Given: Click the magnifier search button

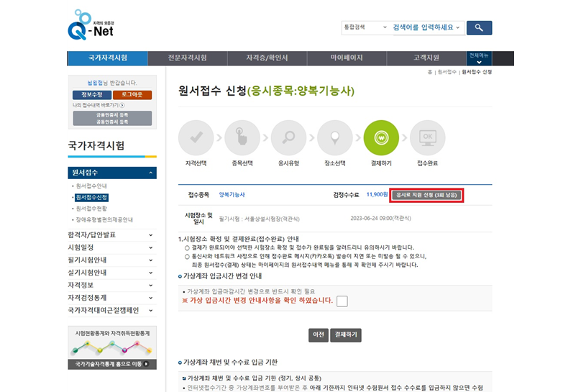Looking at the screenshot, I should coord(479,28).
